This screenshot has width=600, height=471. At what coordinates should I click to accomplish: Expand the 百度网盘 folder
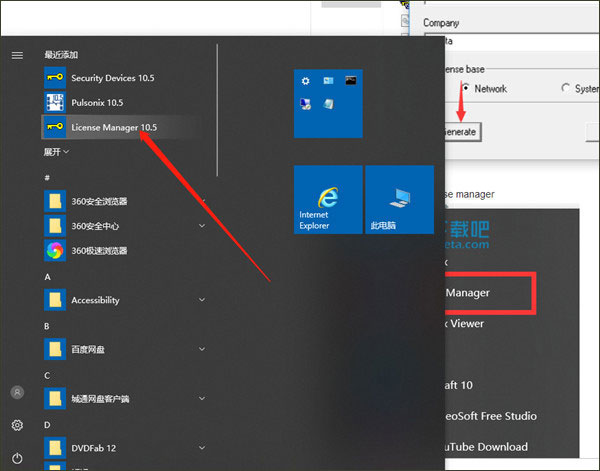pos(202,349)
